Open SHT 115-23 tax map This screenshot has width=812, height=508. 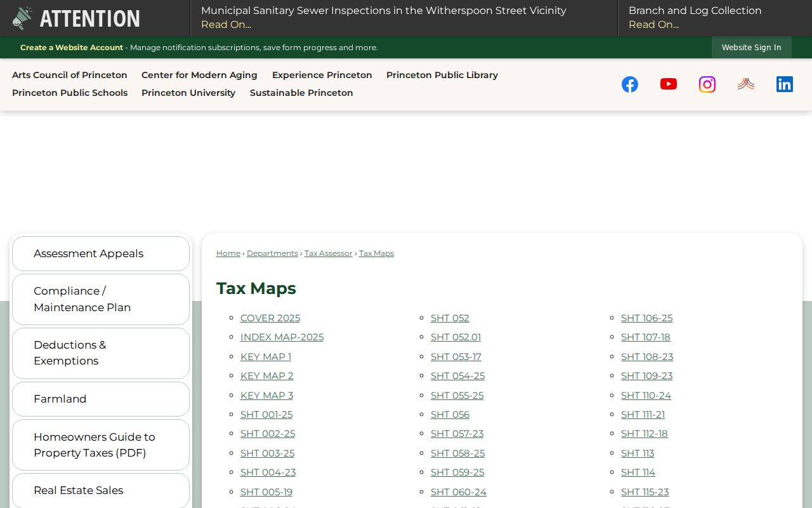(645, 492)
